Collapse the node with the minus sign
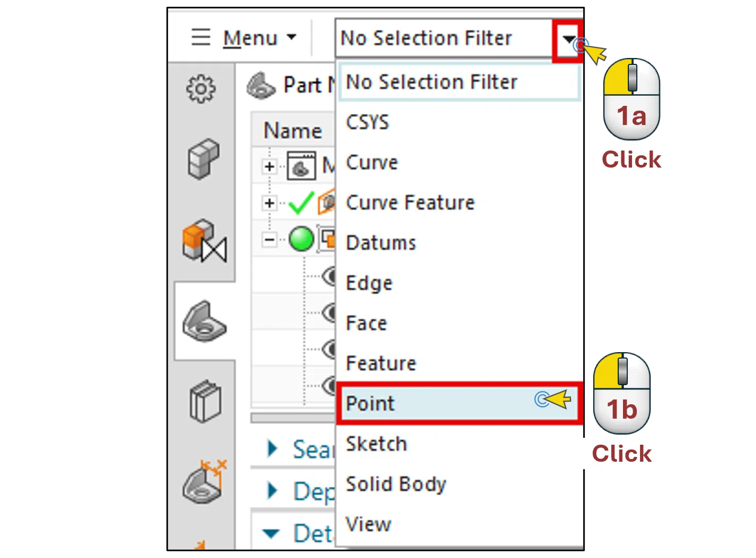Screen dimensions: 756x558 coord(269,239)
